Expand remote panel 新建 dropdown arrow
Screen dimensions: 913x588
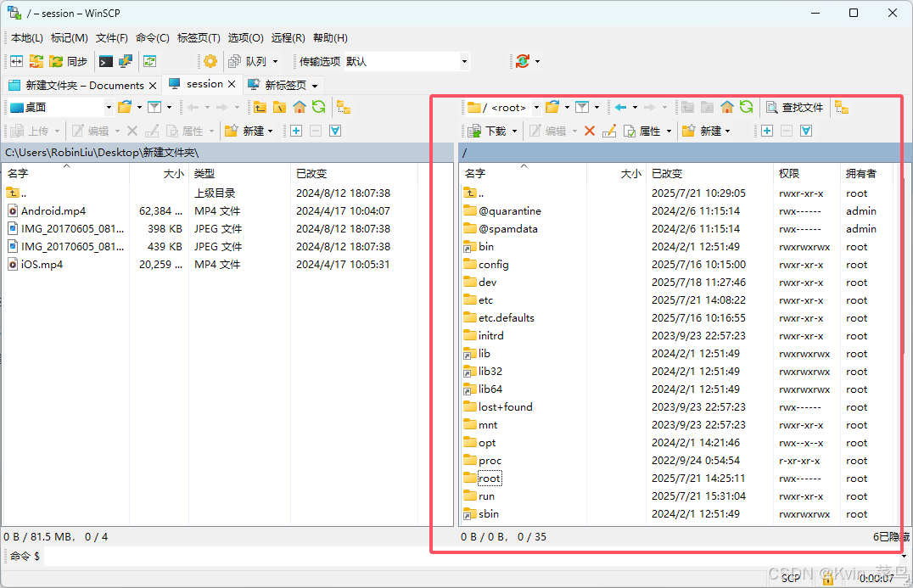[728, 131]
